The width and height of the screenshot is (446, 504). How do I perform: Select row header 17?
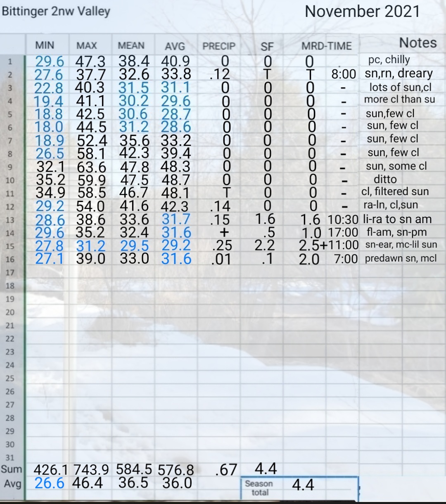click(x=10, y=273)
